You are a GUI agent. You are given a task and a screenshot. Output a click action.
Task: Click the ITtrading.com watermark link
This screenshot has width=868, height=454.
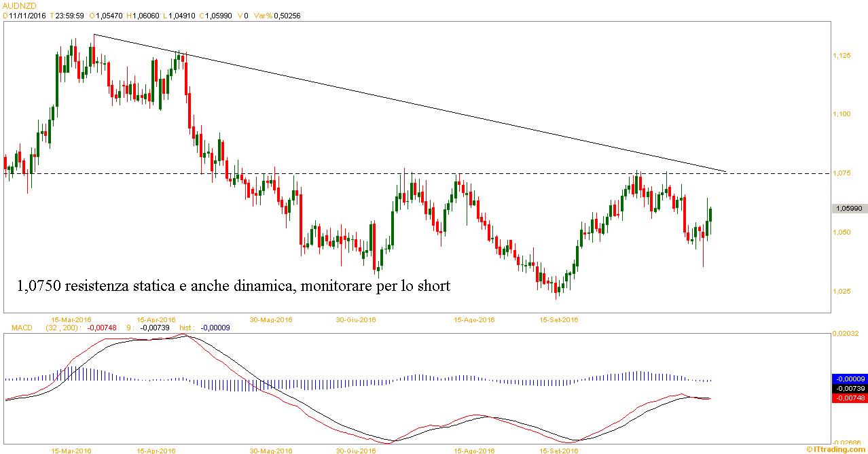pyautogui.click(x=836, y=449)
